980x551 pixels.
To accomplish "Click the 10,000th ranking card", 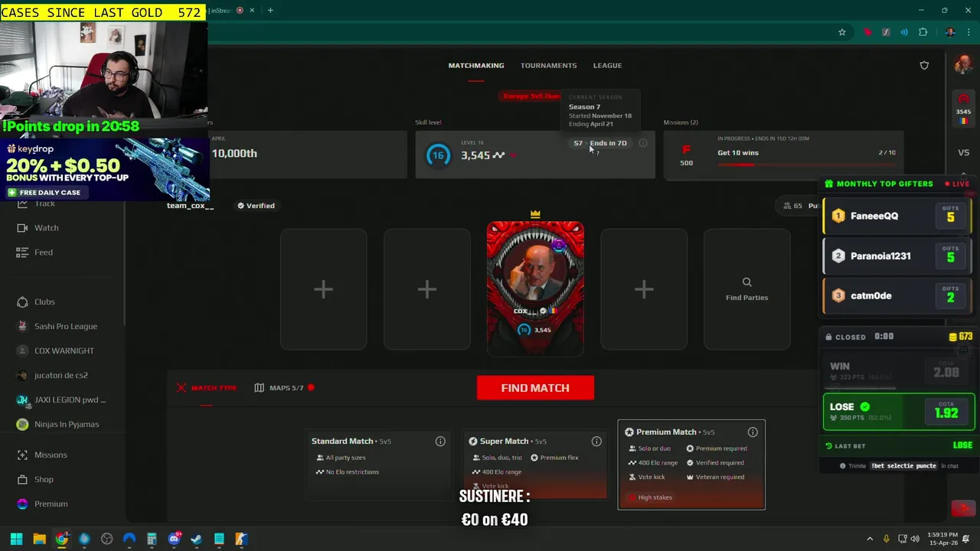I will [308, 154].
